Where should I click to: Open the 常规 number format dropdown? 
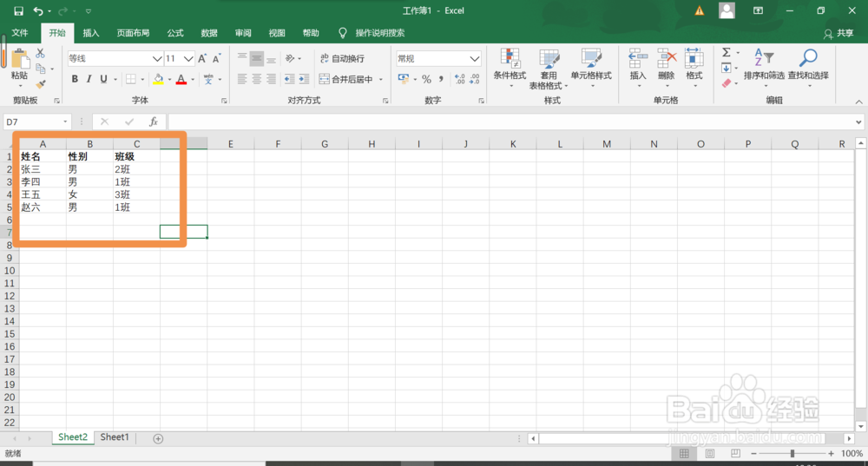tap(475, 59)
